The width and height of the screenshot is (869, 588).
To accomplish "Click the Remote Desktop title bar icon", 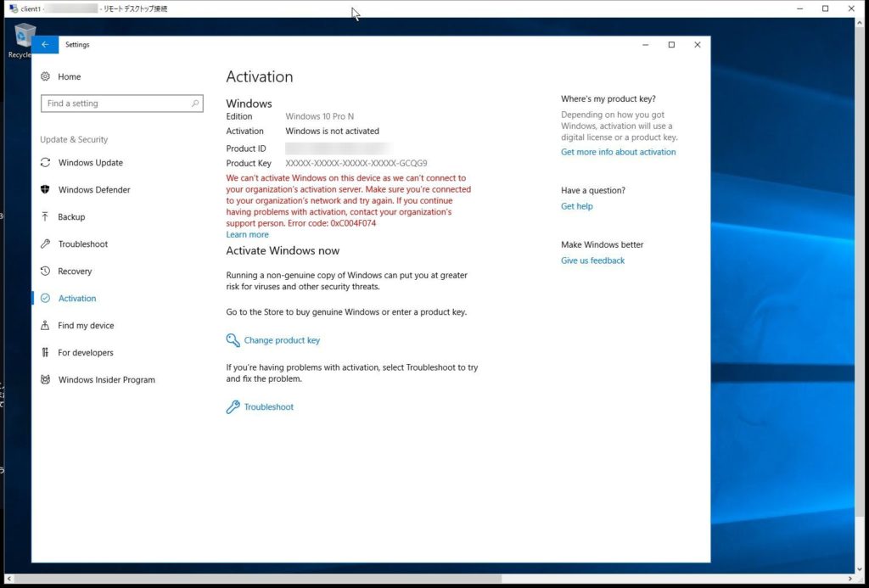I will pos(14,8).
